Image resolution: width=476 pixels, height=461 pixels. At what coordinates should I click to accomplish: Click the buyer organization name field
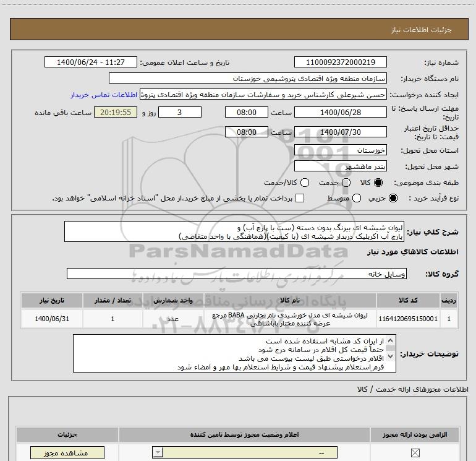click(x=248, y=78)
